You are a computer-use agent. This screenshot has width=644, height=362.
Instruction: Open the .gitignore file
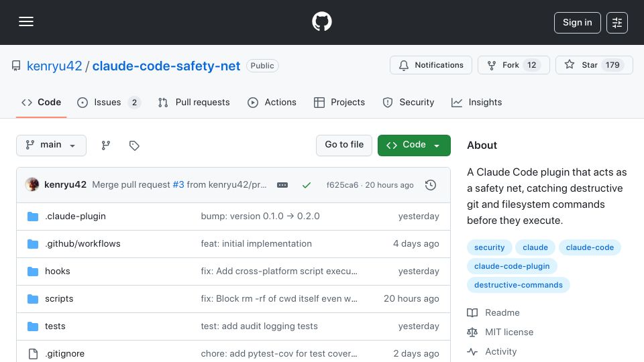pyautogui.click(x=64, y=354)
